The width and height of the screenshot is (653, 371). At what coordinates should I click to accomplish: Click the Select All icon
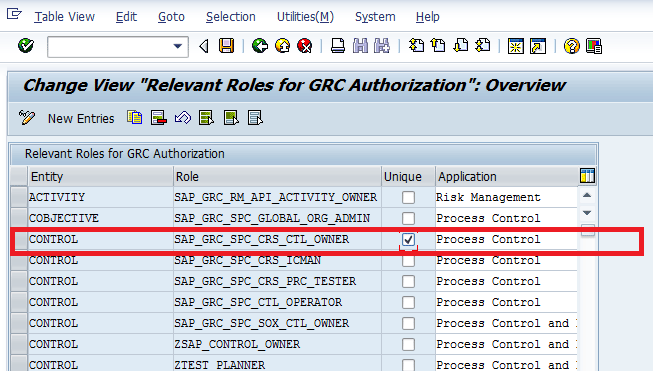click(x=207, y=118)
